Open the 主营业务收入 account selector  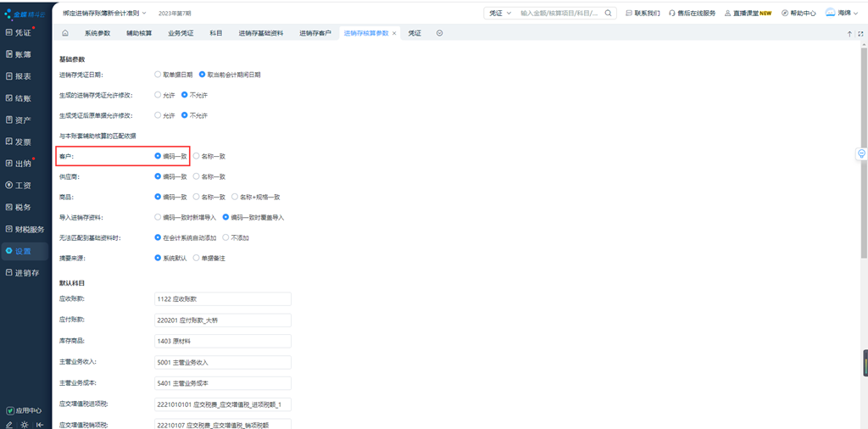pos(223,363)
